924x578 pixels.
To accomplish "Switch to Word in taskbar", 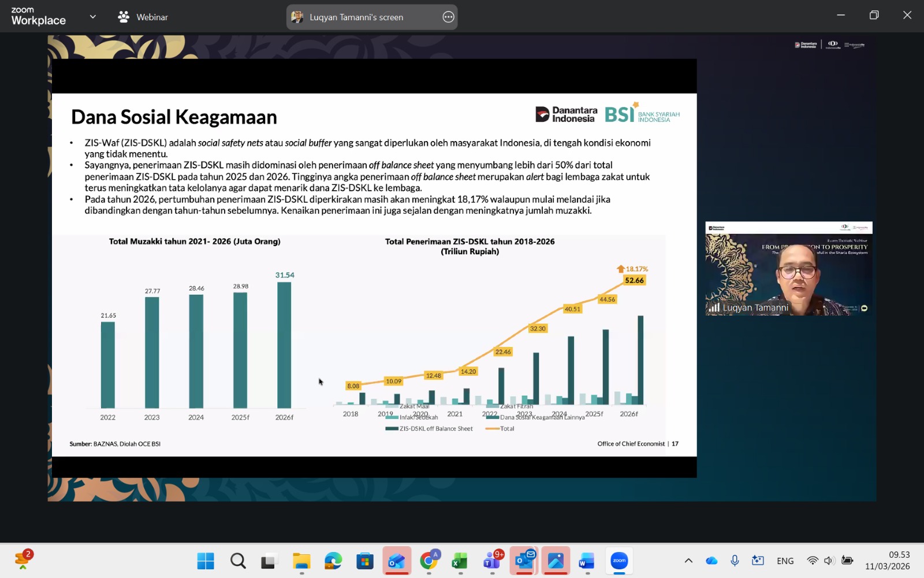I will [587, 561].
